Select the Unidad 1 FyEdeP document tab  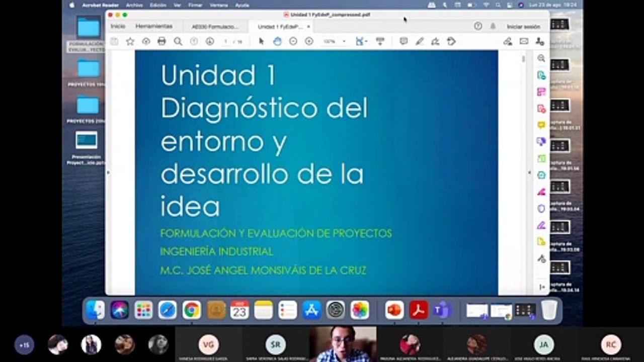pos(280,27)
